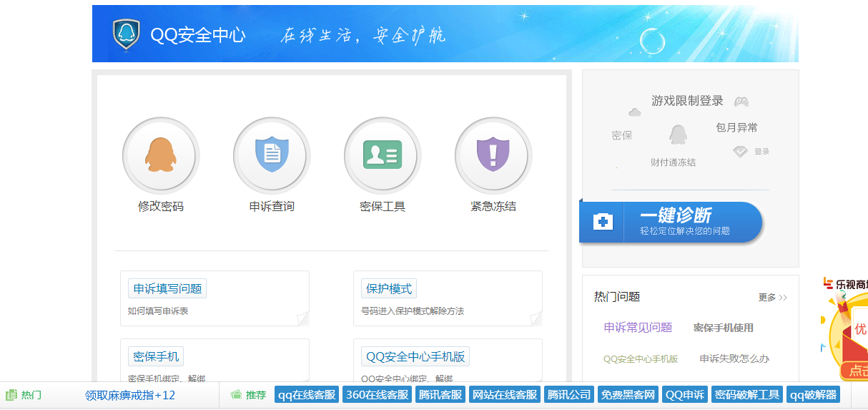Click the QQ Security Center shield logo
Viewport: 868px width, 410px height.
[x=127, y=34]
